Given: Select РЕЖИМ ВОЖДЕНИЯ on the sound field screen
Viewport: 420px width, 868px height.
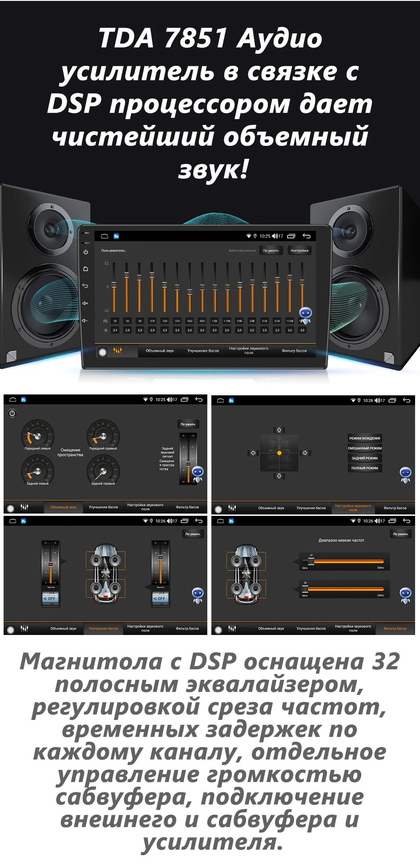Looking at the screenshot, I should point(365,438).
